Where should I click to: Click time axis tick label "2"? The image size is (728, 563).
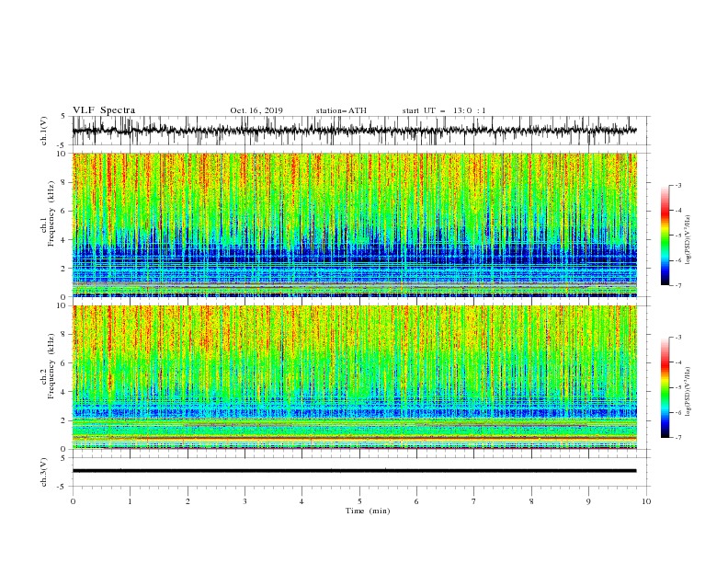[x=188, y=501]
